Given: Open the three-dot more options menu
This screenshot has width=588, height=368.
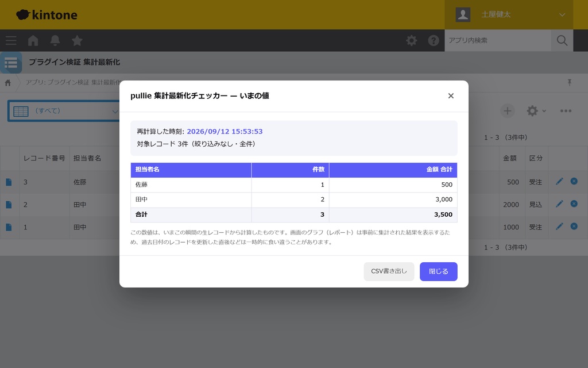Looking at the screenshot, I should click(566, 111).
